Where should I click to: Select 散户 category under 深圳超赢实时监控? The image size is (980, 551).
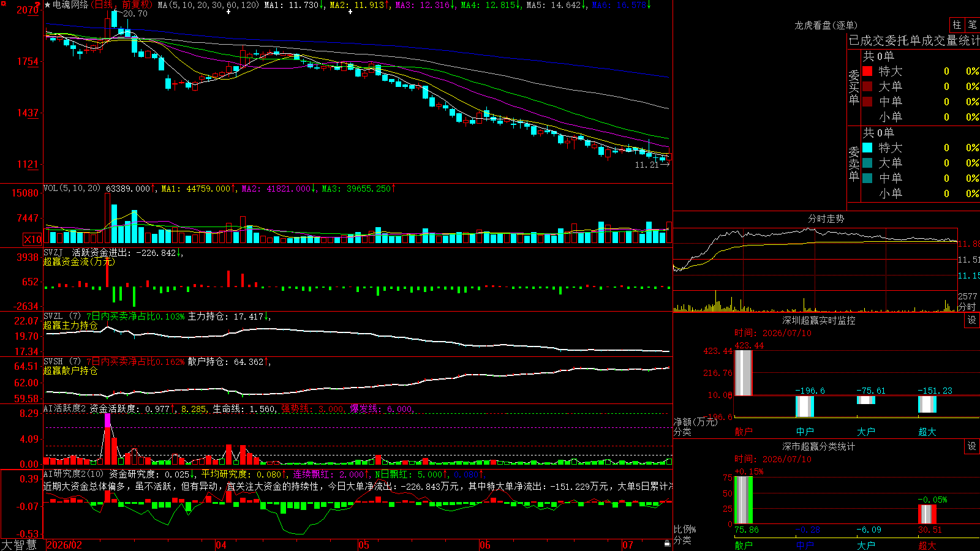tap(744, 432)
